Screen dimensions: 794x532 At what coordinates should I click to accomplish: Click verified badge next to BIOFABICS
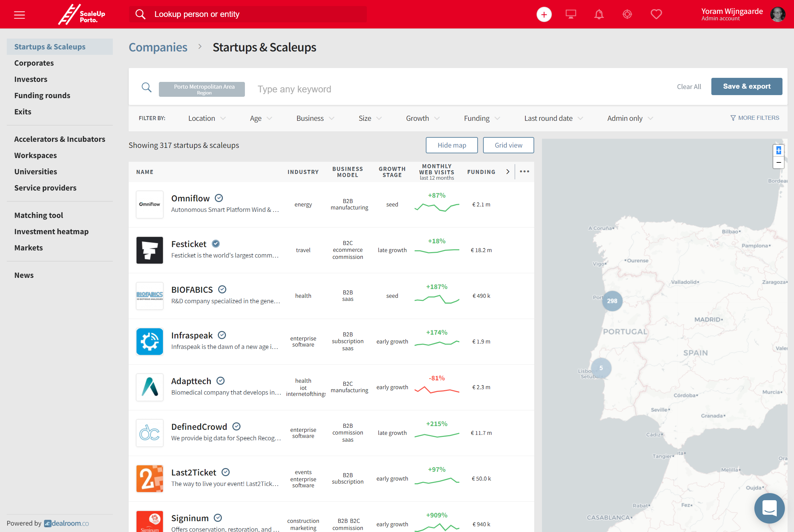point(222,289)
